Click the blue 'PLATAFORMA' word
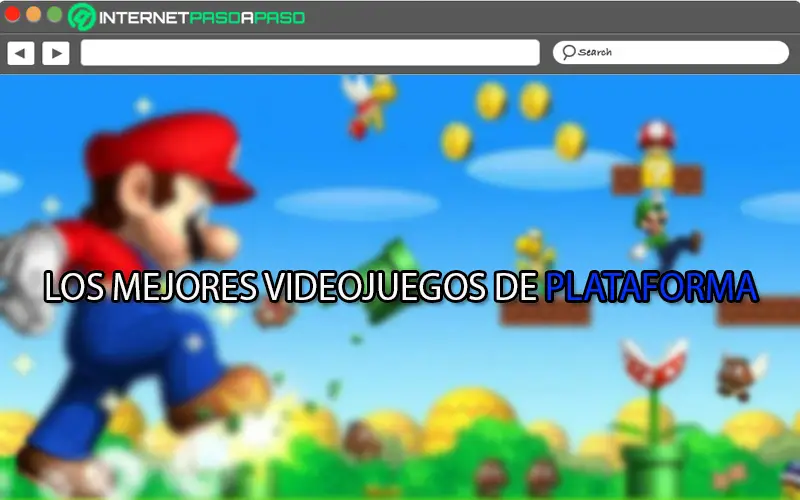Image resolution: width=800 pixels, height=500 pixels. [652, 287]
